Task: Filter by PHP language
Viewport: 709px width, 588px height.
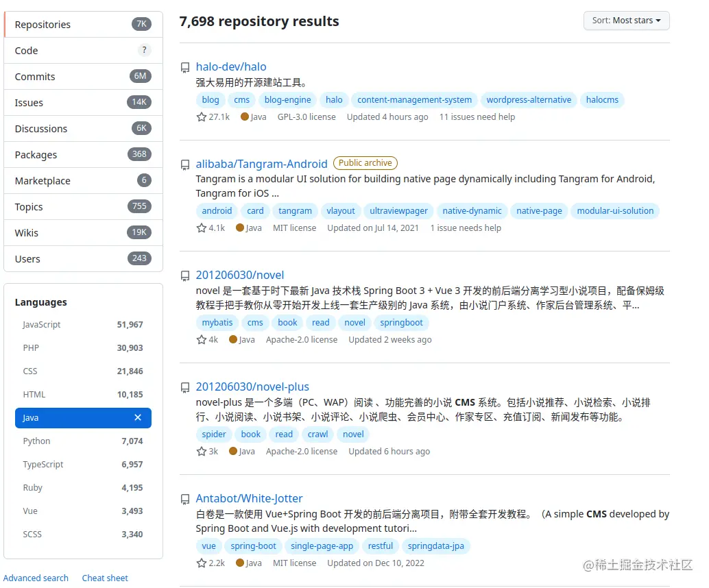Action: coord(83,347)
